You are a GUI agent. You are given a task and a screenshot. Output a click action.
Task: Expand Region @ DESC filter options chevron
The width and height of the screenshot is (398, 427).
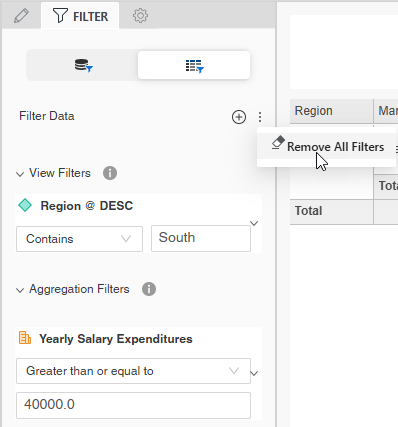(x=254, y=223)
